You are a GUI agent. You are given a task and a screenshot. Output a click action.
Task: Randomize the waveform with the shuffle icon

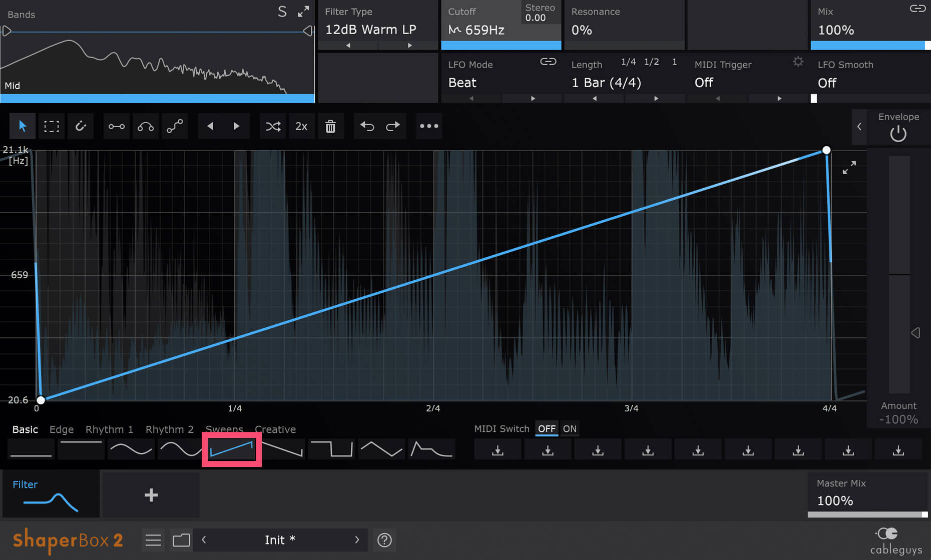coord(273,126)
